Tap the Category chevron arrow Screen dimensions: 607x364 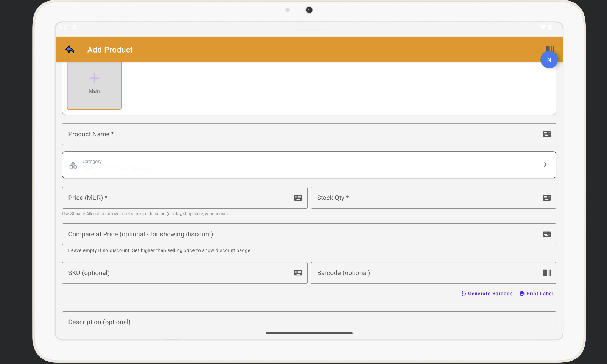pyautogui.click(x=545, y=165)
